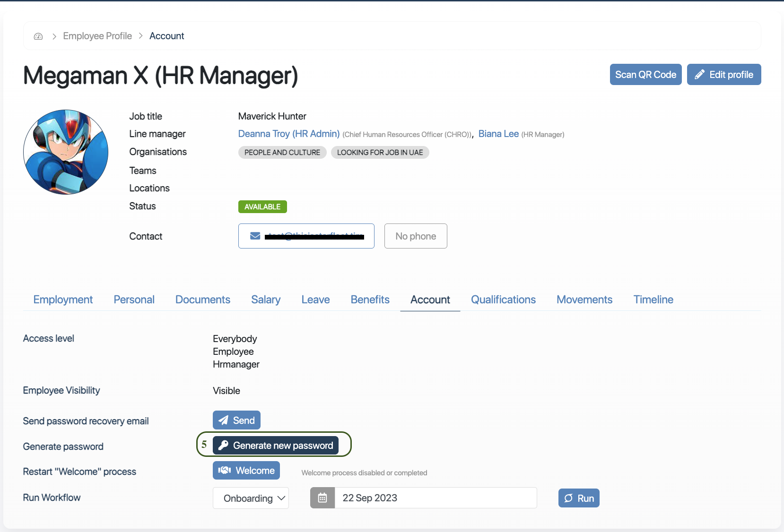Click the envelope email contact icon
The image size is (784, 532).
click(x=255, y=236)
